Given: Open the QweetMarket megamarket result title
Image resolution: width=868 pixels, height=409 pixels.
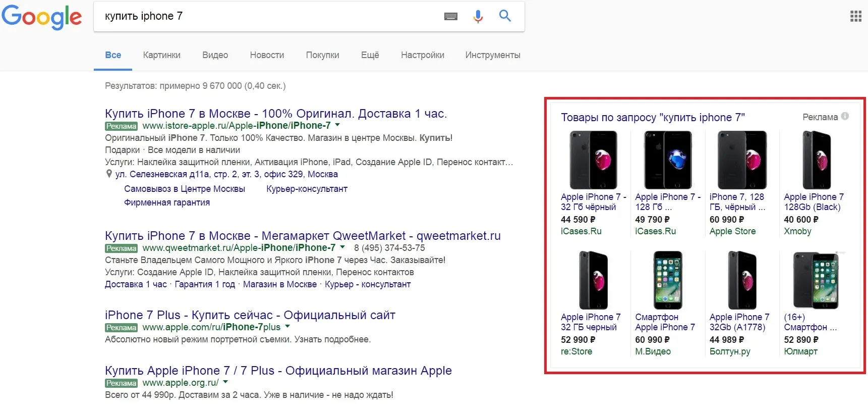Looking at the screenshot, I should (303, 236).
